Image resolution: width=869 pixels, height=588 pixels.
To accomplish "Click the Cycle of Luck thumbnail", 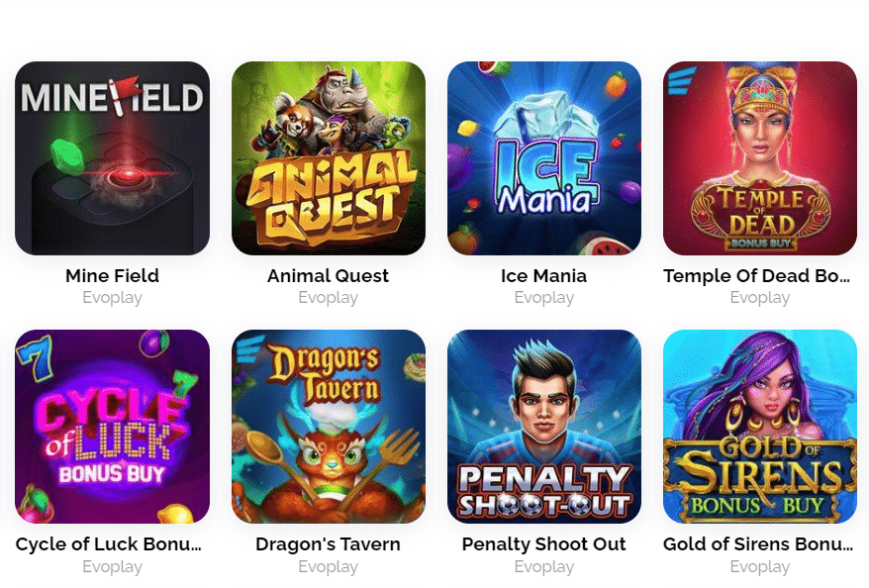I will pos(113,427).
